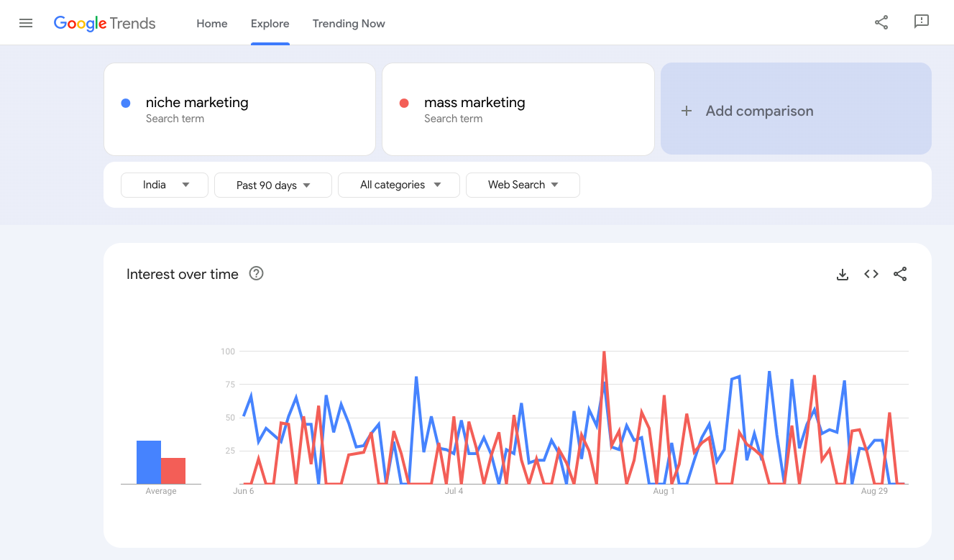
Task: Click the share icon in top header
Action: coord(881,22)
